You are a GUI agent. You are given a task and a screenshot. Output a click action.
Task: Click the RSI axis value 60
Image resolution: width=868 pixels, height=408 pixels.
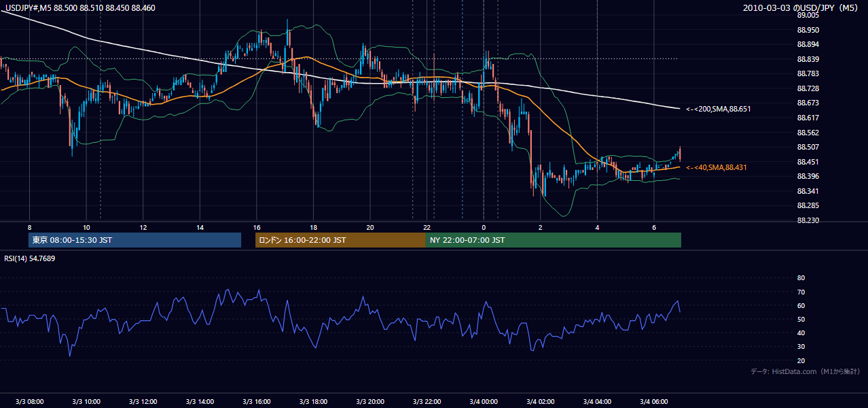click(801, 305)
